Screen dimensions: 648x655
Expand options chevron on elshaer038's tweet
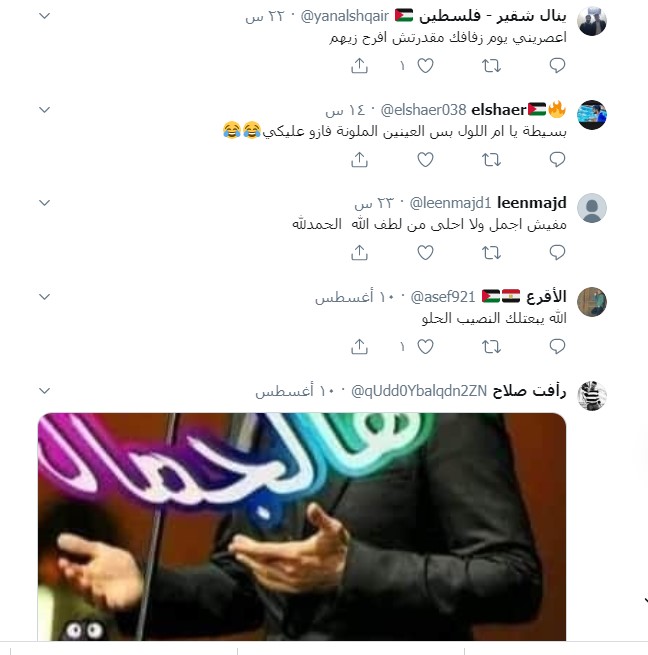coord(44,110)
